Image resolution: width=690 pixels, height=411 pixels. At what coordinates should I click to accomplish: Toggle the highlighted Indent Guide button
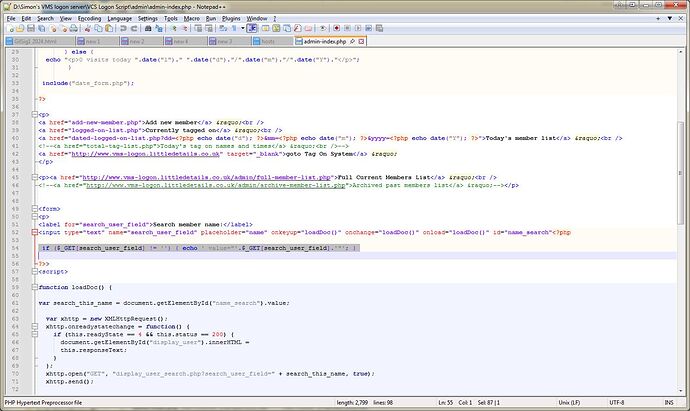252,28
